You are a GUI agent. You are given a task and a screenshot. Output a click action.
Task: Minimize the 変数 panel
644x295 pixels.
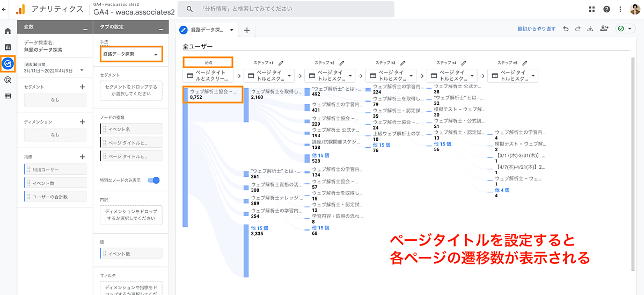tap(85, 28)
